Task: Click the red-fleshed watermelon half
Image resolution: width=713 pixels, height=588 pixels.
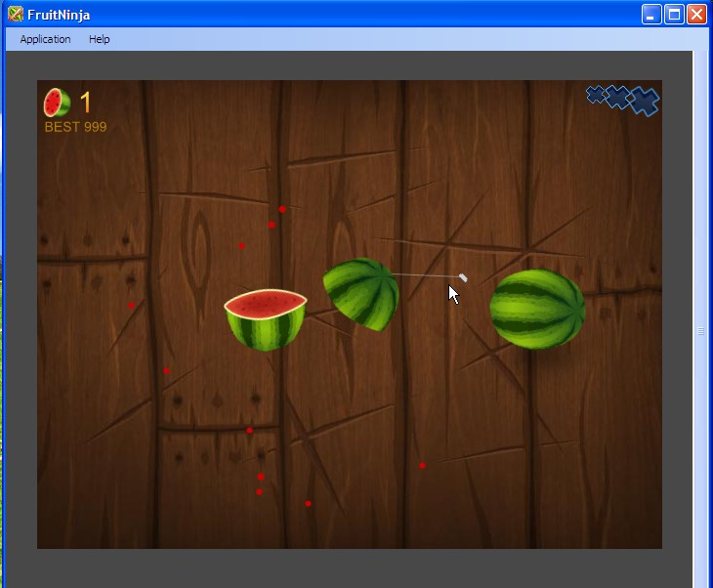Action: (266, 319)
